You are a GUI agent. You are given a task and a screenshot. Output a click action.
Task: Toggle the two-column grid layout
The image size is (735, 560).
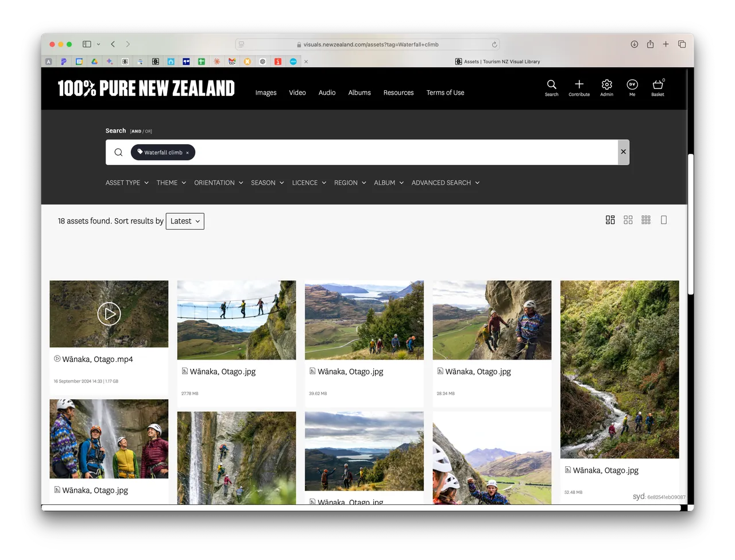[628, 219]
